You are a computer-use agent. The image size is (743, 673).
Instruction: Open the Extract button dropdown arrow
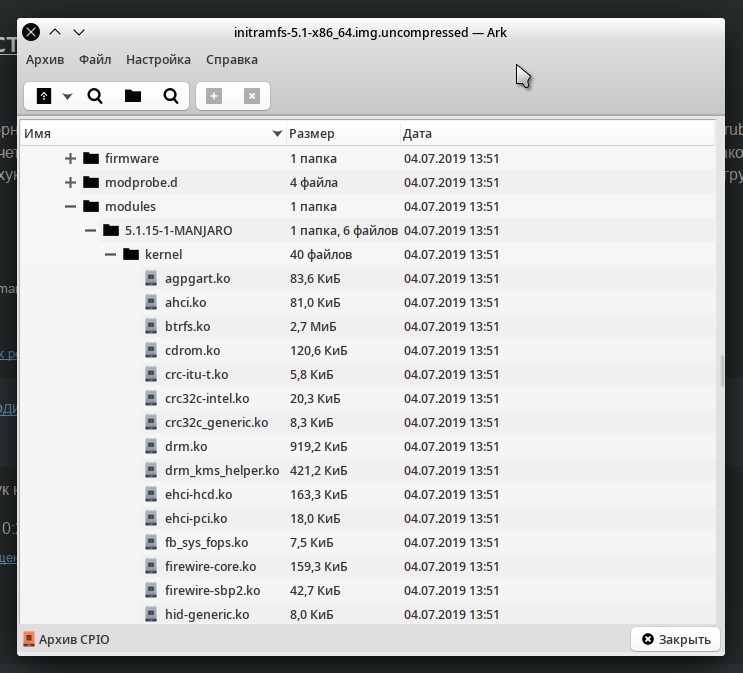pyautogui.click(x=68, y=97)
